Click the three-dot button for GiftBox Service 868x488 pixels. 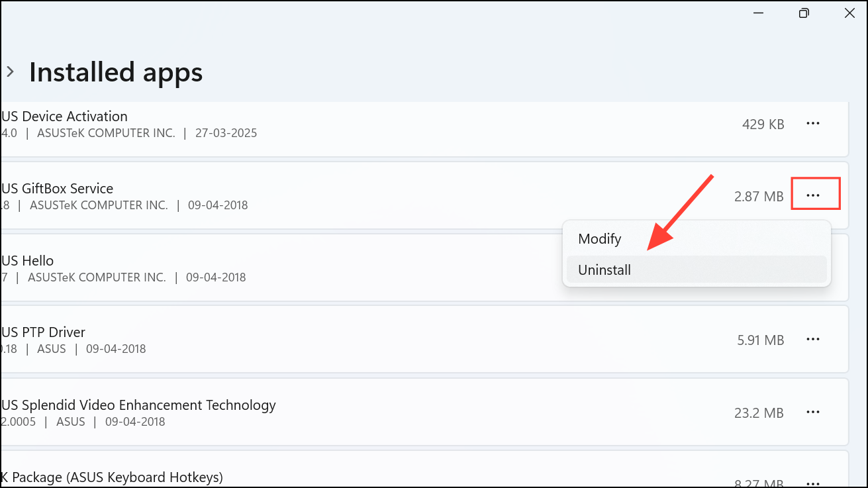812,195
